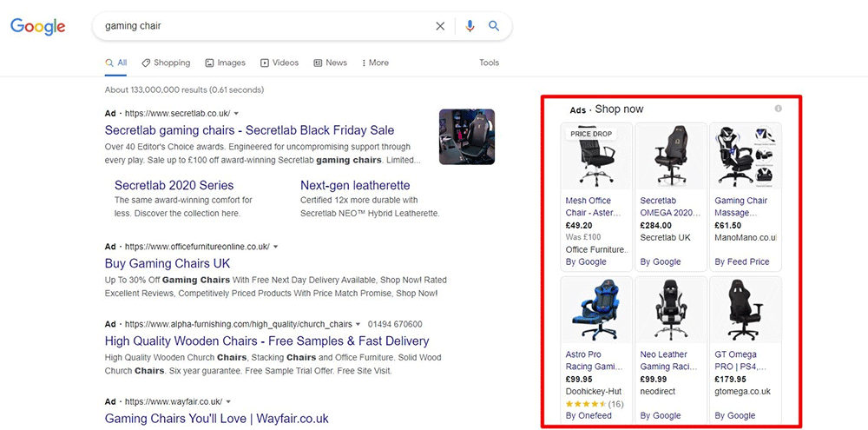Viewport: 868px width, 430px height.
Task: Open the Tools options
Action: pyautogui.click(x=489, y=63)
